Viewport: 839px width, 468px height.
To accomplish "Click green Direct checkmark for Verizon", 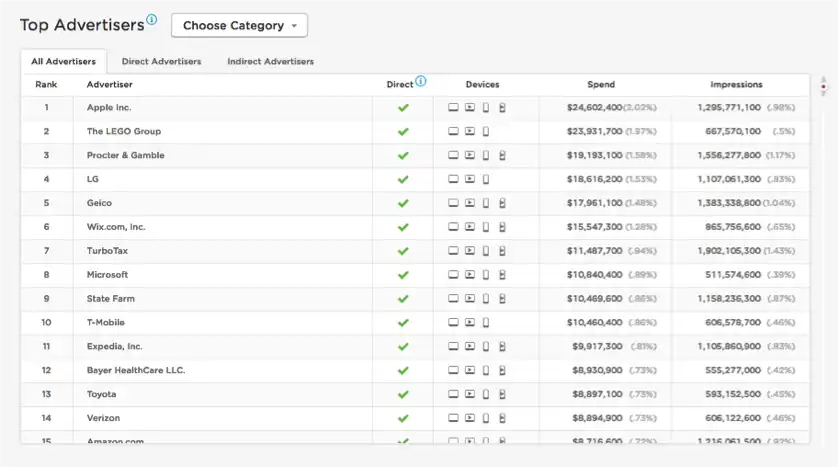I will 403,418.
